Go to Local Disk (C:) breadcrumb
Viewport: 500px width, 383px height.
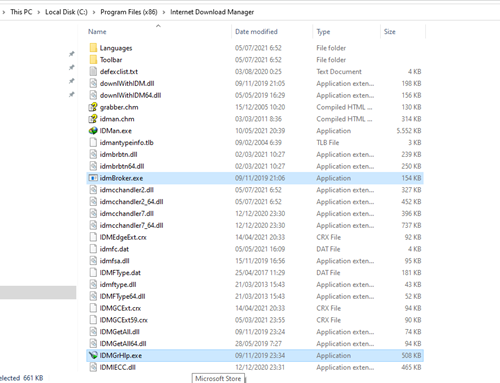pyautogui.click(x=66, y=12)
